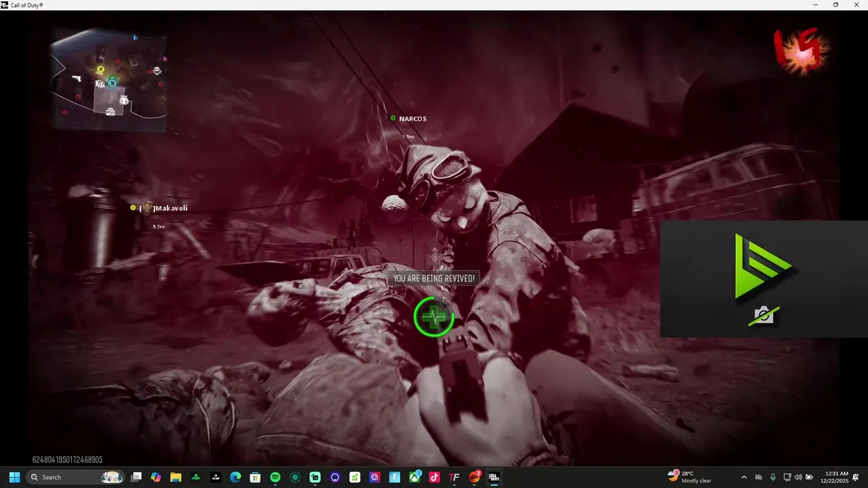This screenshot has width=868, height=488.
Task: Click the pistol wall-buy icon on minimap
Action: pyautogui.click(x=77, y=79)
